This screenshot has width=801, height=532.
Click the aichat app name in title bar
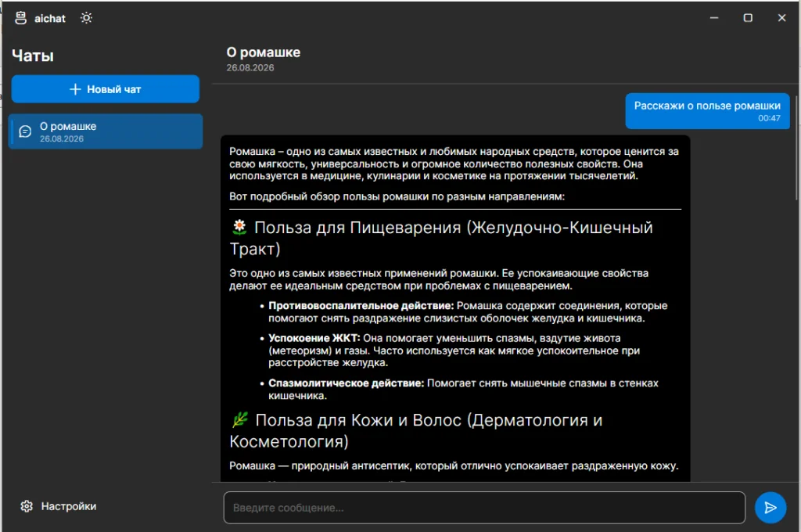pyautogui.click(x=50, y=19)
